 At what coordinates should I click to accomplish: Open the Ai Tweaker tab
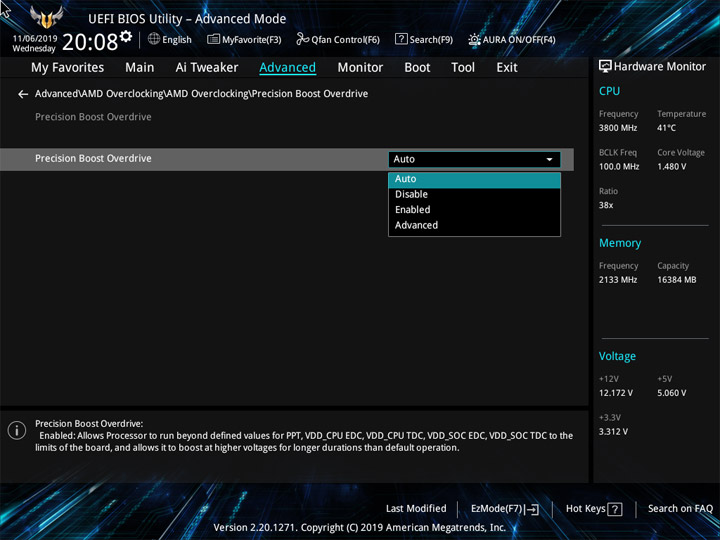click(x=207, y=68)
